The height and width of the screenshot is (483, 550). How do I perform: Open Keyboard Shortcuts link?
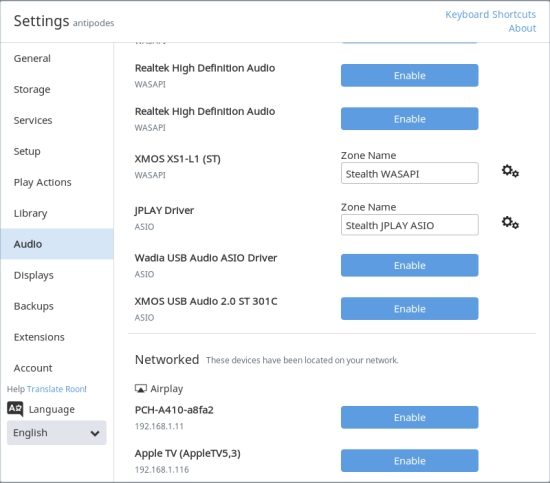tap(490, 14)
